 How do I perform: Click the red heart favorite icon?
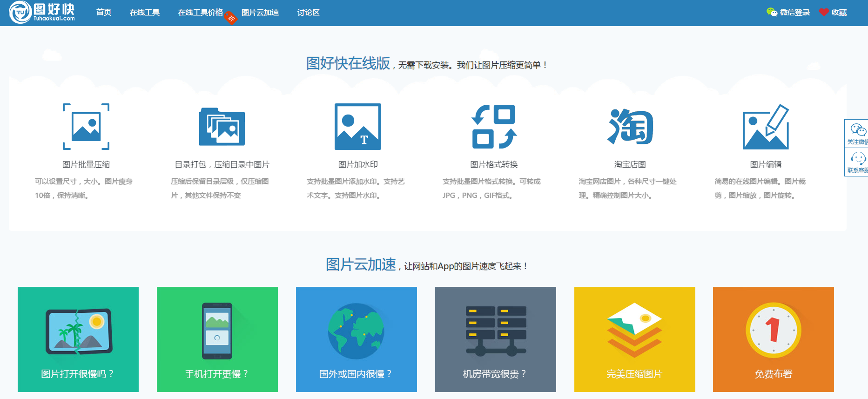[824, 13]
